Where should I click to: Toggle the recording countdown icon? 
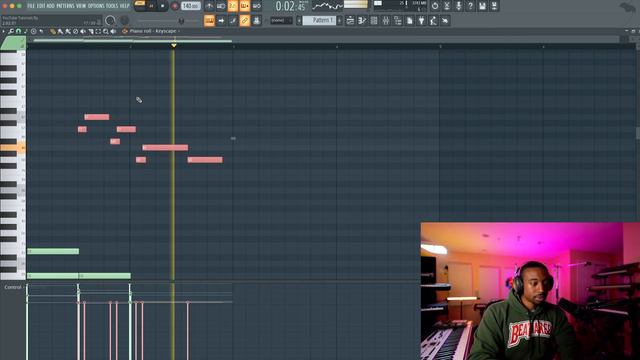(x=233, y=6)
